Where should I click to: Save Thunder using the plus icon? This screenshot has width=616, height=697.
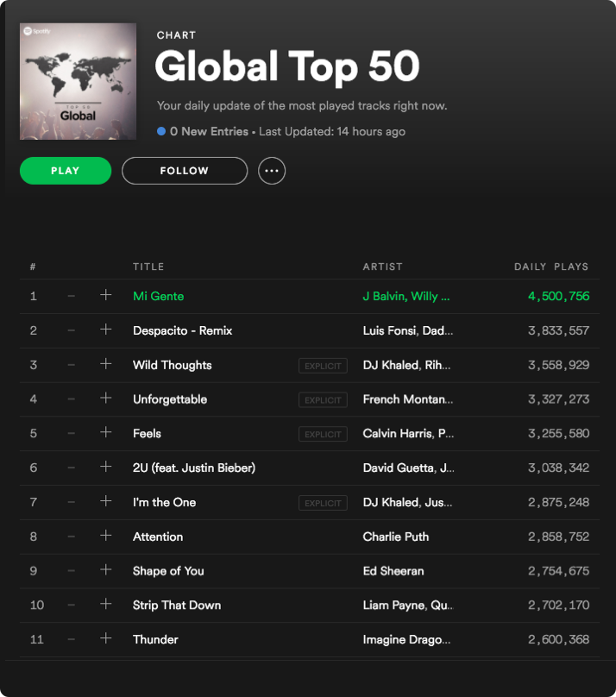coord(106,638)
